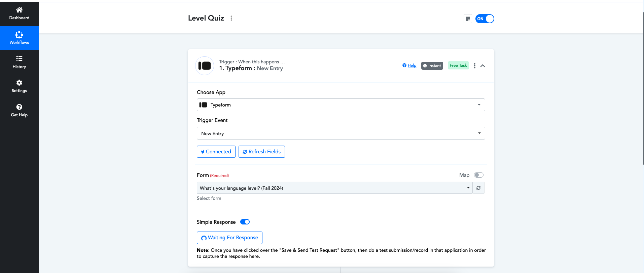Click the '1. Typeform : New Entry' heading
Viewport: 644px width, 273px height.
251,68
